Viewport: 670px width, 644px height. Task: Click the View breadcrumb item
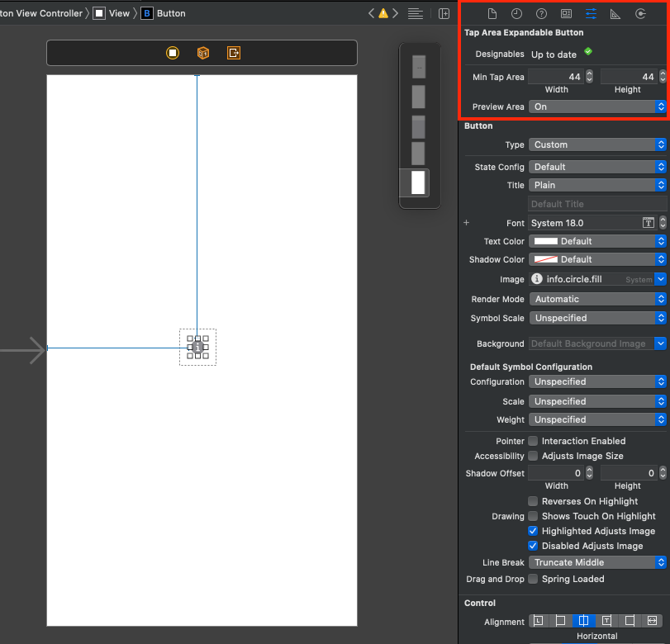(112, 13)
